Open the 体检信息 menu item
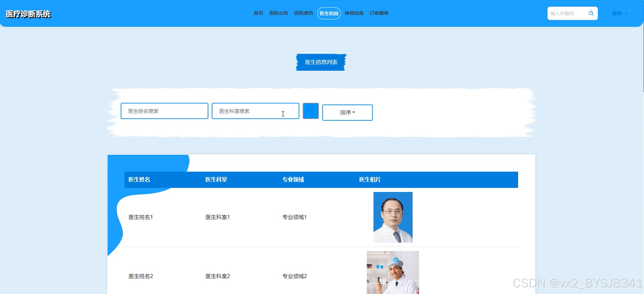 [x=354, y=13]
